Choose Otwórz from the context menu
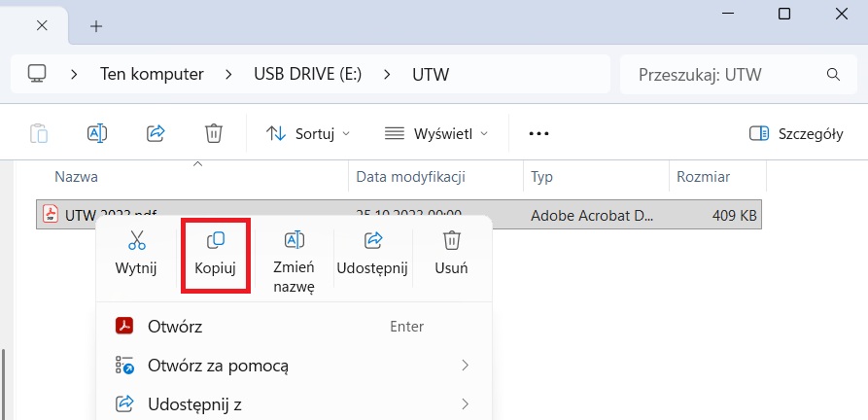The width and height of the screenshot is (868, 420). tap(175, 327)
